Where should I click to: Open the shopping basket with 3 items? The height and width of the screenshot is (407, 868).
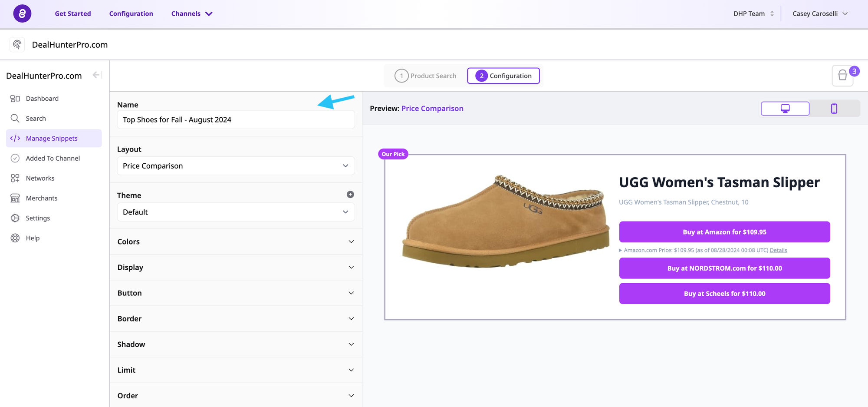click(843, 76)
